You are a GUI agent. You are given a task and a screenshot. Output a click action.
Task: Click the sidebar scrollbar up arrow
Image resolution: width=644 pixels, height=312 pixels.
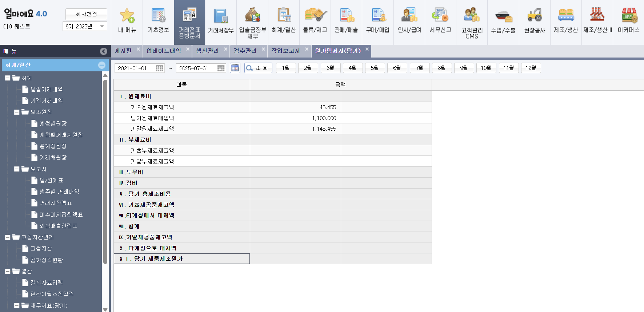coord(105,75)
